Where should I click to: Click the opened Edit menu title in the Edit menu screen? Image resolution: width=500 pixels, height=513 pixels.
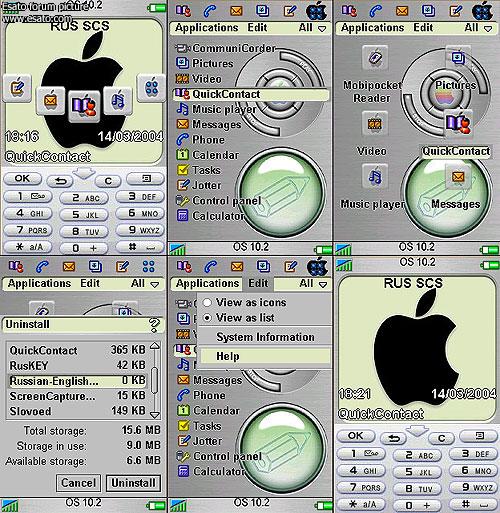258,283
